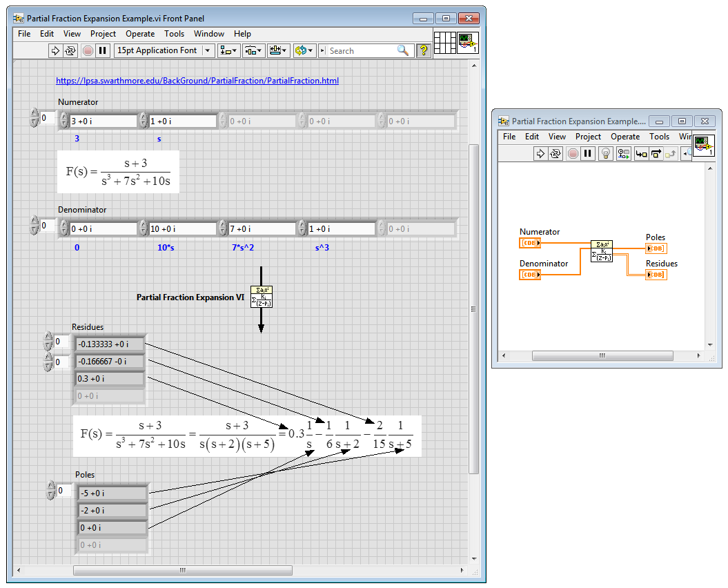Click the Partial Fraction Expansion VI icon on panel
The height and width of the screenshot is (588, 728).
[262, 297]
